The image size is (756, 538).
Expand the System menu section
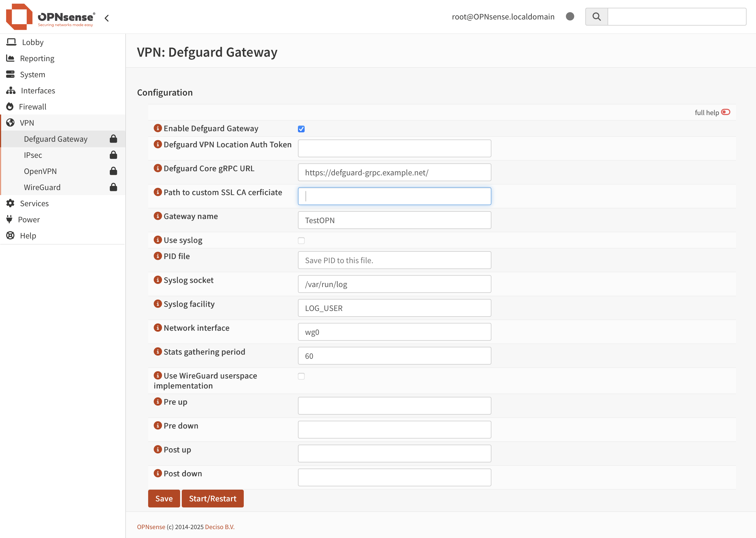(32, 74)
